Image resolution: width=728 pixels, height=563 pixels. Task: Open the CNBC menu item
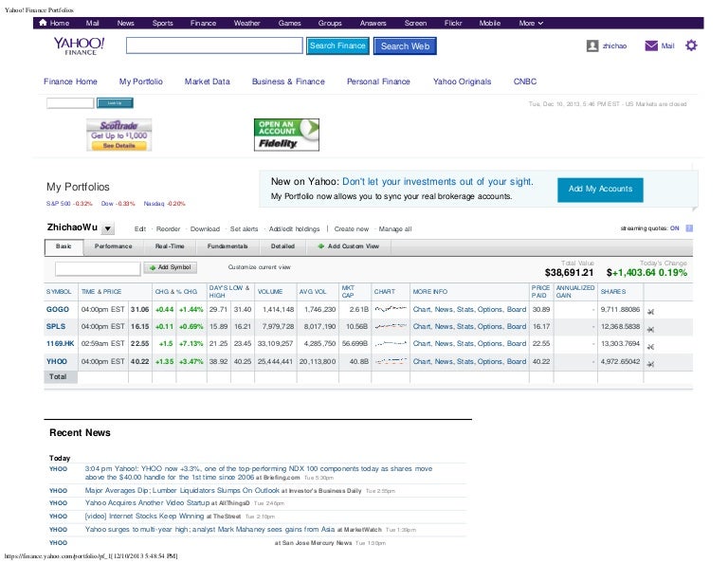coord(525,82)
